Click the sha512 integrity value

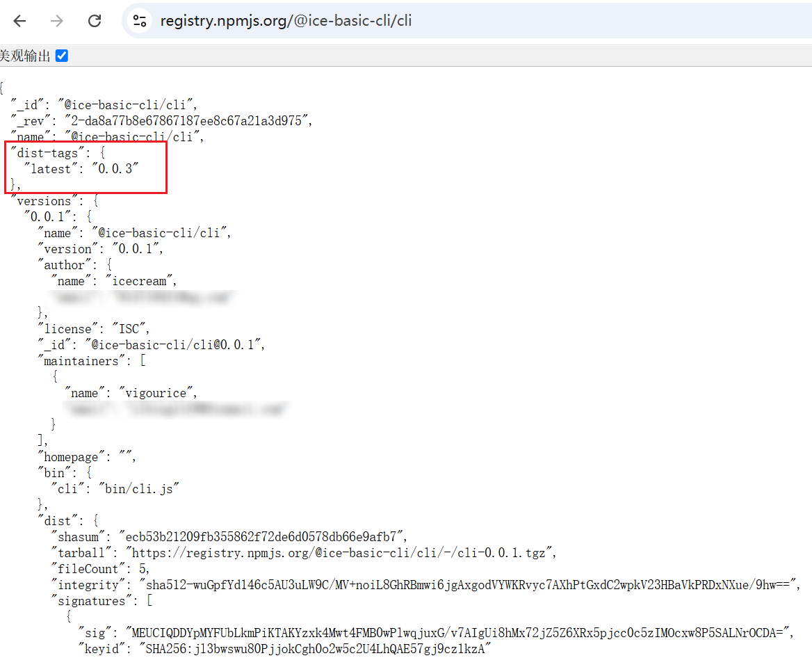coord(468,586)
